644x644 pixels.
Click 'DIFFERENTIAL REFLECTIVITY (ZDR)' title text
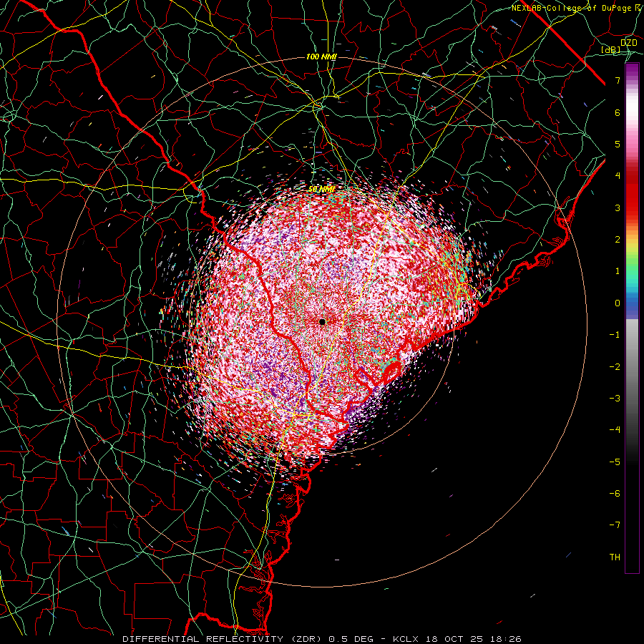pyautogui.click(x=223, y=639)
